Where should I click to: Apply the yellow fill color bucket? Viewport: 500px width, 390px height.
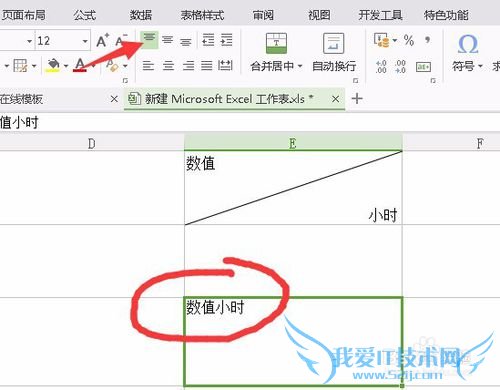(x=53, y=65)
